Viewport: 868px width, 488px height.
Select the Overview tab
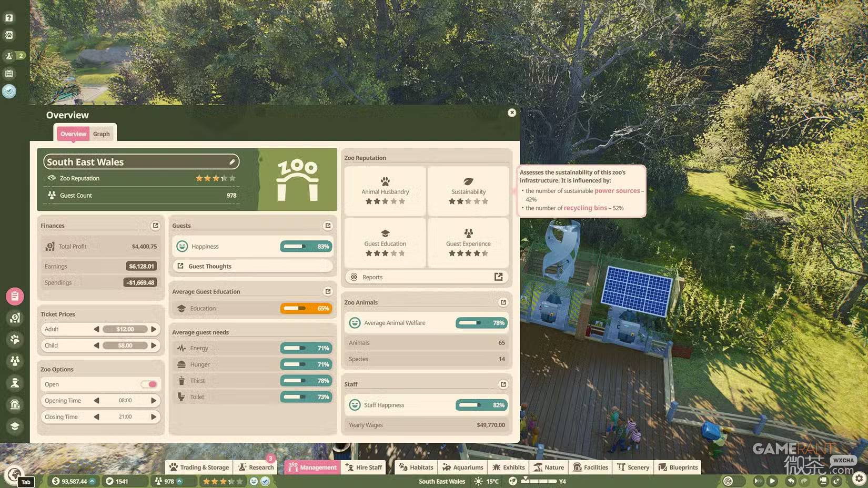pos(73,134)
